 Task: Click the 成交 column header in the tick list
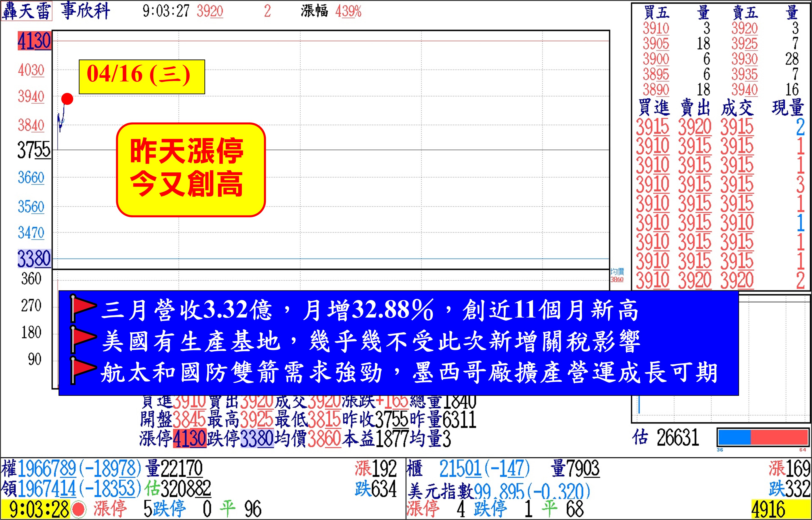737,108
